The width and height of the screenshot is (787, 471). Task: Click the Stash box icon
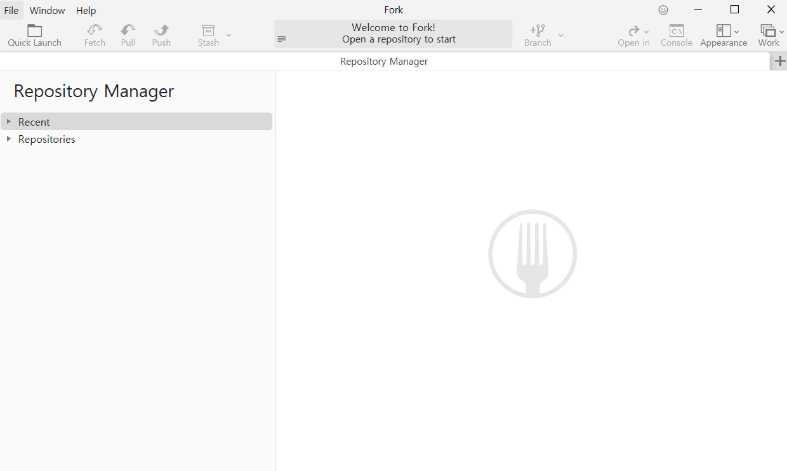coord(208,31)
